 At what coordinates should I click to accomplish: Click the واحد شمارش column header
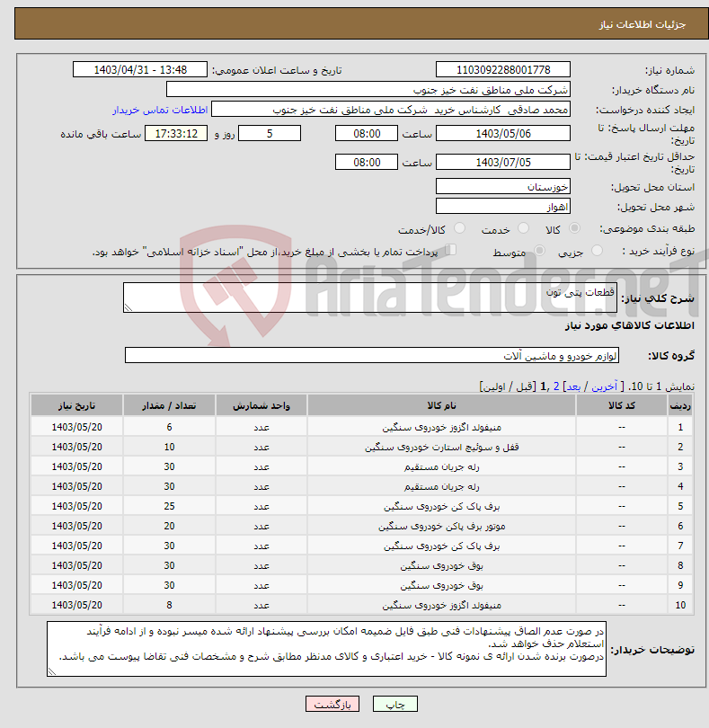(261, 405)
